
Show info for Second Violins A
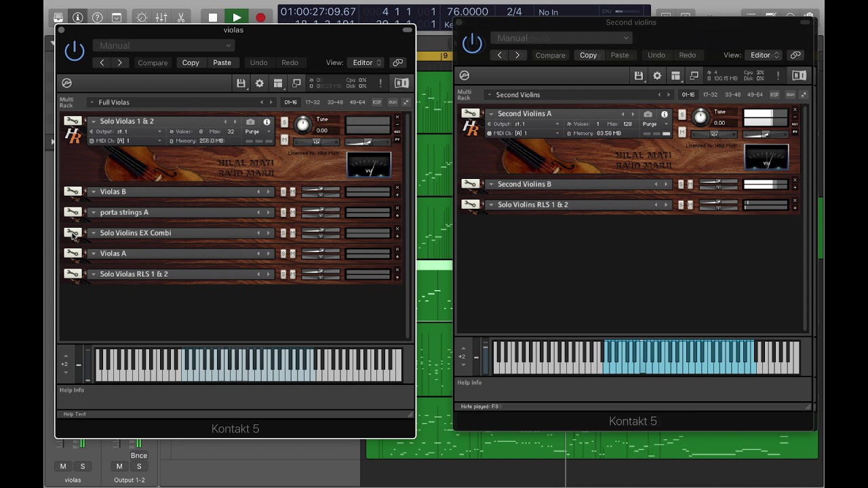pyautogui.click(x=664, y=115)
